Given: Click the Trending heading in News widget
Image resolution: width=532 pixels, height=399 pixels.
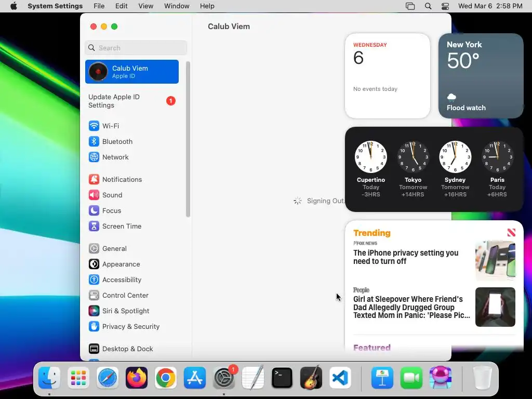Looking at the screenshot, I should pyautogui.click(x=372, y=233).
